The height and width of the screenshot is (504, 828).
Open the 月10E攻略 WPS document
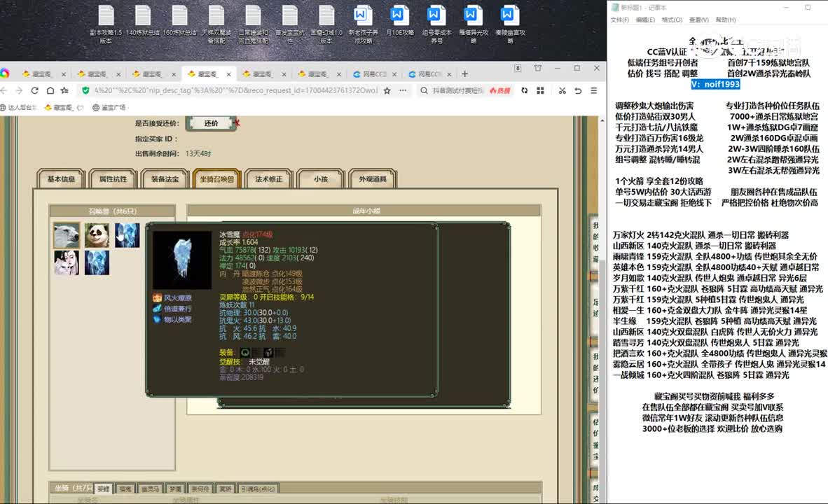(399, 21)
